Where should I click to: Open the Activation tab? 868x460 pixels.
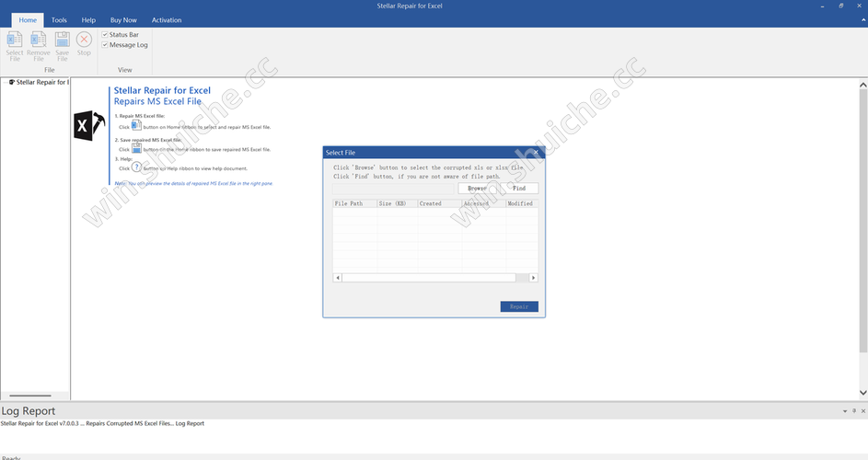(x=167, y=20)
